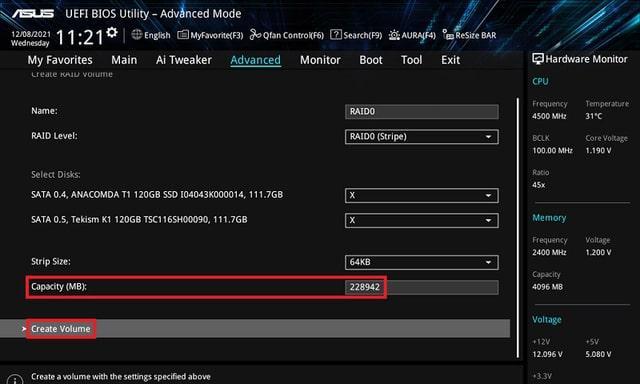640x384 pixels.
Task: Open the RAID Level dropdown
Action: (x=422, y=137)
